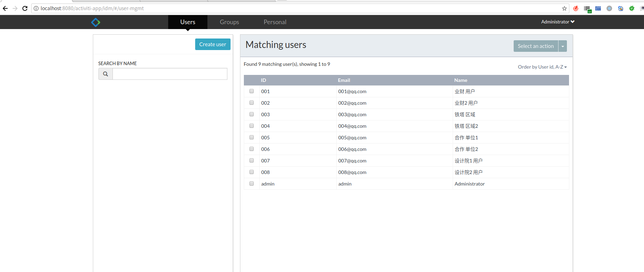The image size is (644, 272).
Task: Click the list extension with 'on' badge
Action: tap(587, 9)
